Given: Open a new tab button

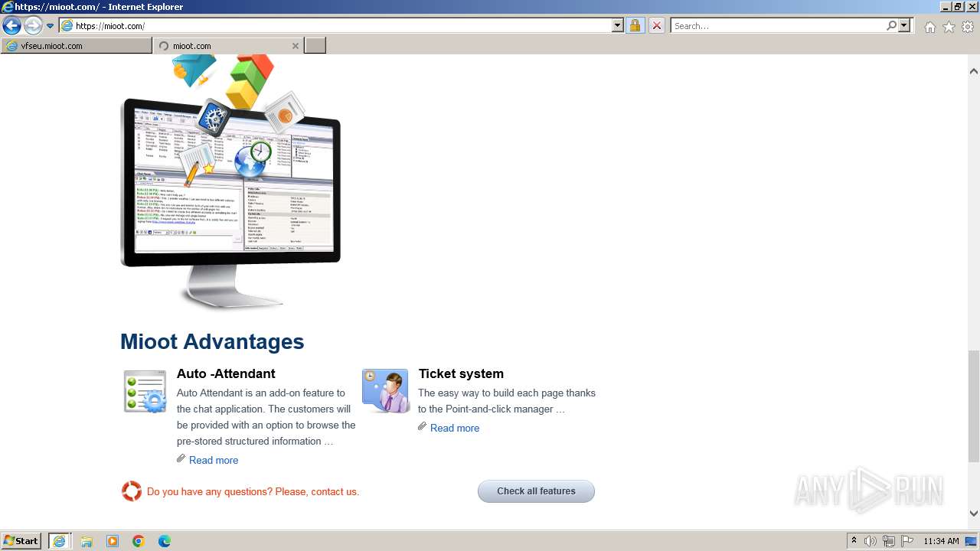Looking at the screenshot, I should tap(315, 46).
